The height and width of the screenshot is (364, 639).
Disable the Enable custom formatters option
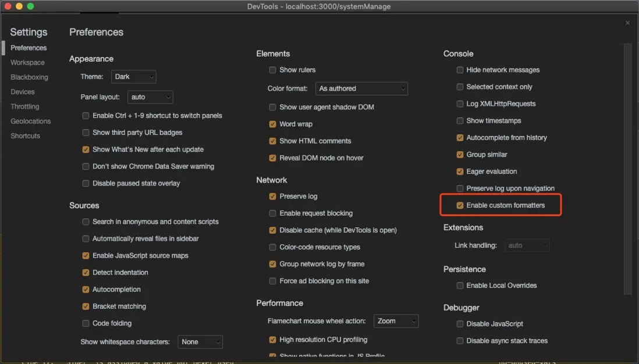(x=459, y=205)
